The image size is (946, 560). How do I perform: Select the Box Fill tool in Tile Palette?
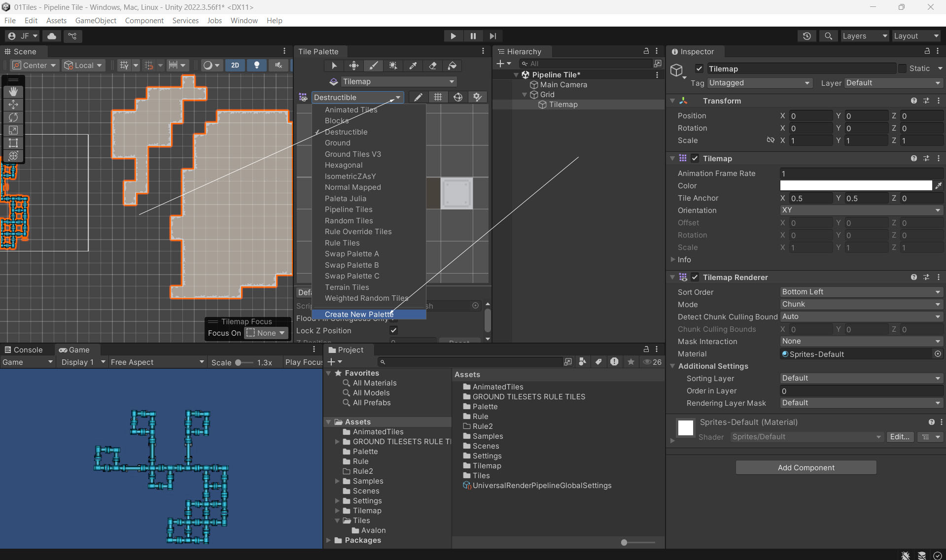(393, 66)
